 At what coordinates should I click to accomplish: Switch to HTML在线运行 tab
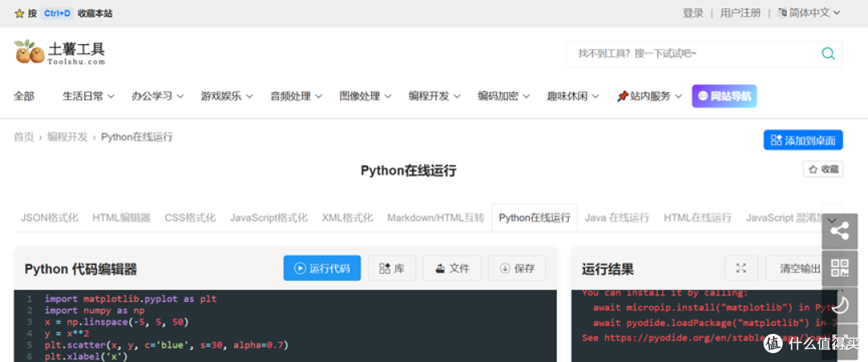coord(698,218)
